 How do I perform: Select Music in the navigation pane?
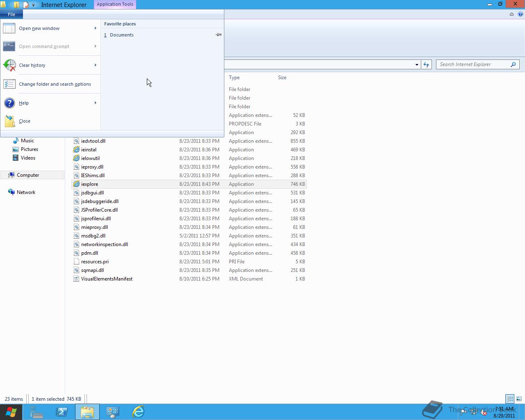tap(27, 141)
